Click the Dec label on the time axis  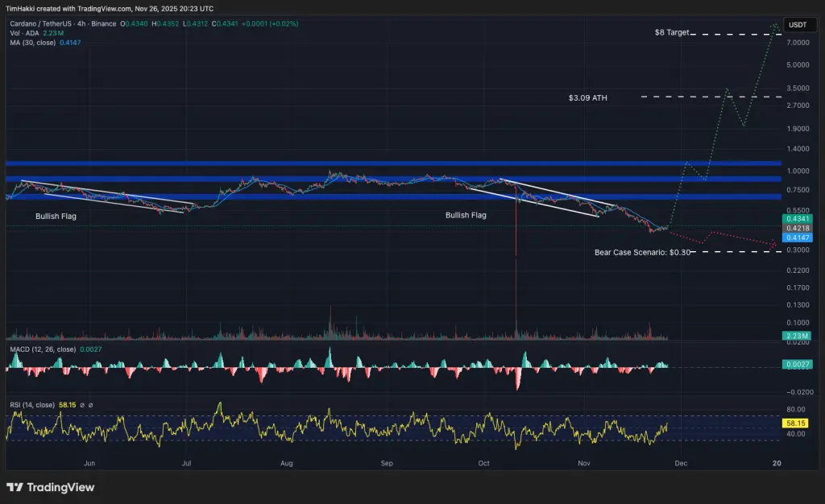coord(681,463)
